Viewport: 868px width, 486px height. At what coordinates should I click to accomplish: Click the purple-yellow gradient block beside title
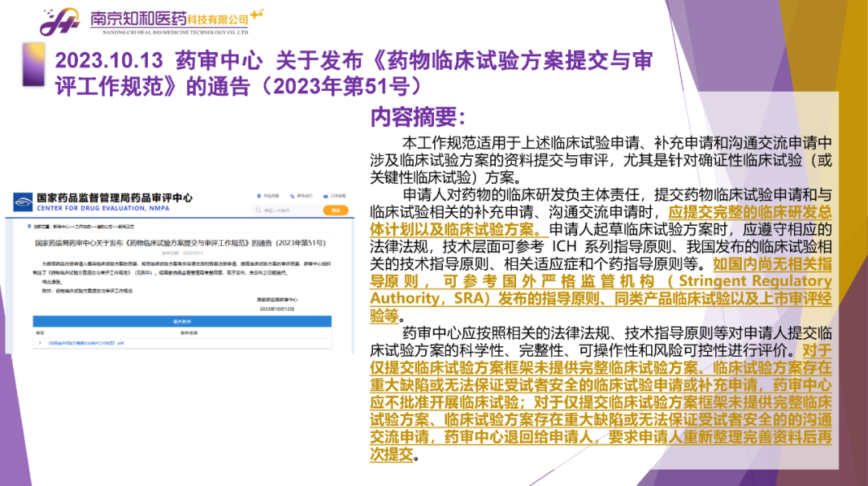tap(34, 64)
